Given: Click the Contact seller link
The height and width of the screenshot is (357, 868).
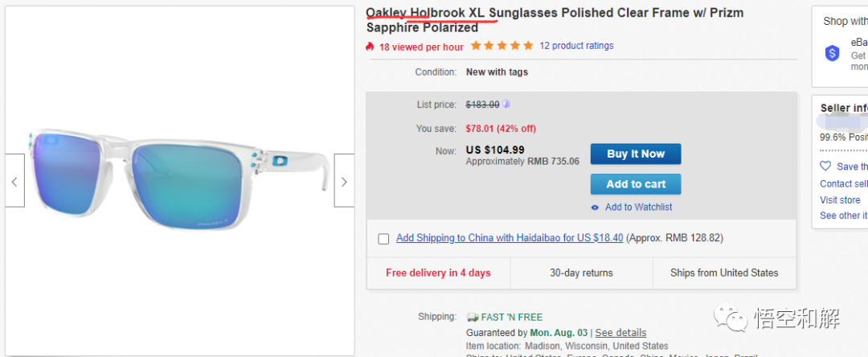Looking at the screenshot, I should (x=844, y=184).
